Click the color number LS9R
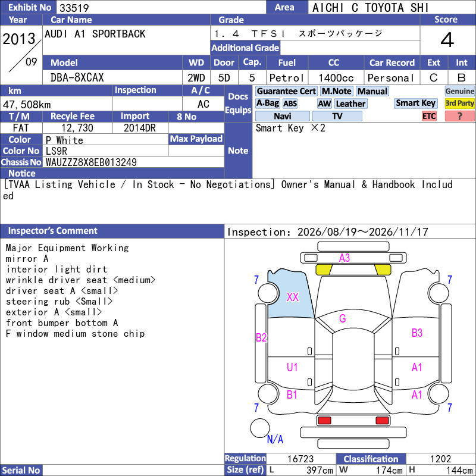476x476 pixels. 56,151
